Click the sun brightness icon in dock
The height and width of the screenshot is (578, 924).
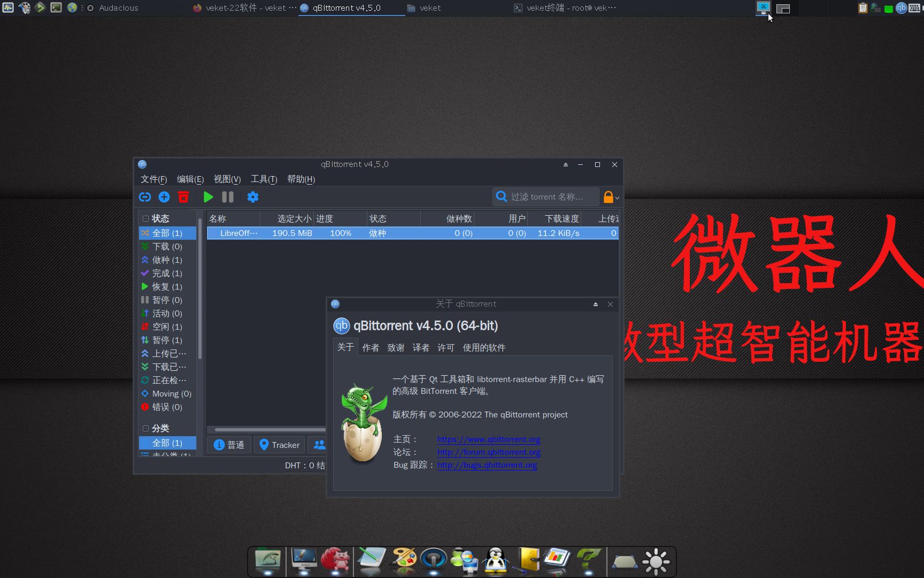click(656, 562)
